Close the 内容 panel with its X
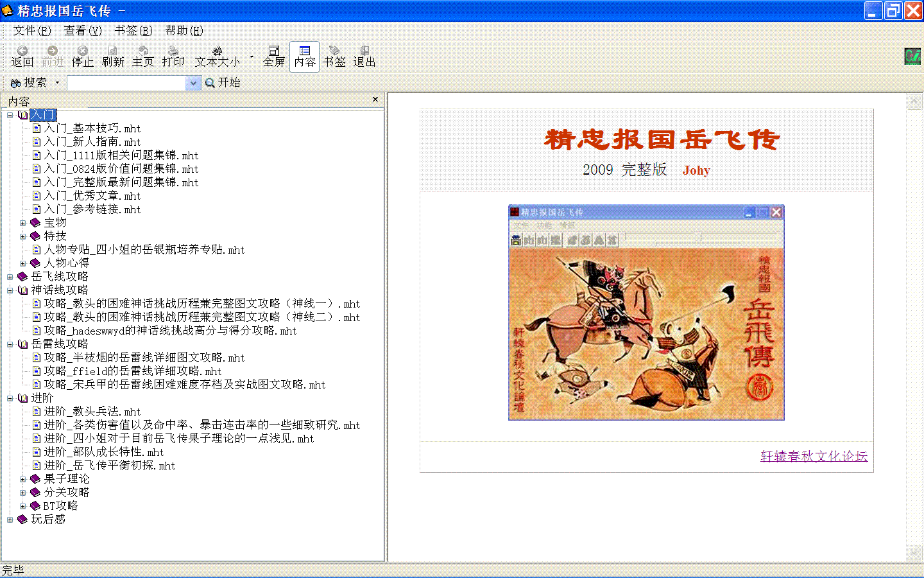Image resolution: width=924 pixels, height=578 pixels. pyautogui.click(x=375, y=100)
